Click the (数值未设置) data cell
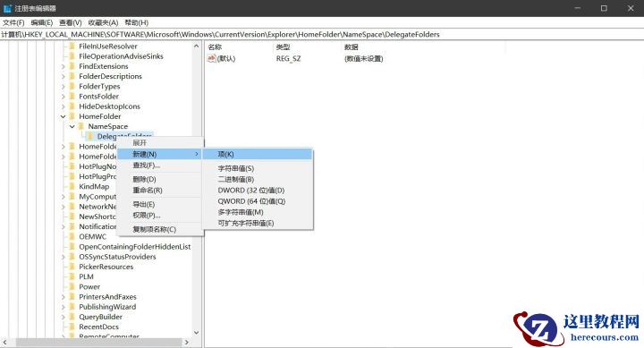 (363, 59)
